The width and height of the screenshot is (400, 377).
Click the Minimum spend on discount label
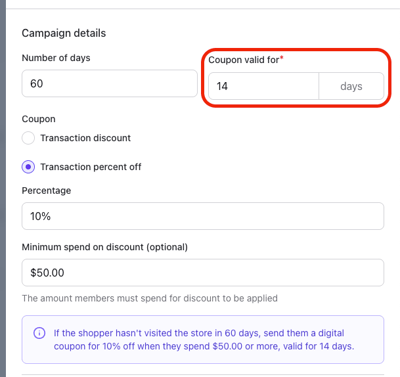click(x=105, y=247)
